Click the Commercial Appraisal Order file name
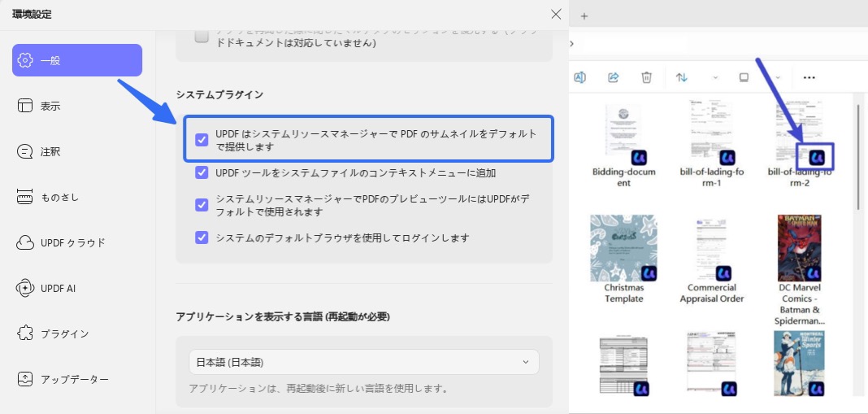The width and height of the screenshot is (868, 414). click(x=712, y=293)
